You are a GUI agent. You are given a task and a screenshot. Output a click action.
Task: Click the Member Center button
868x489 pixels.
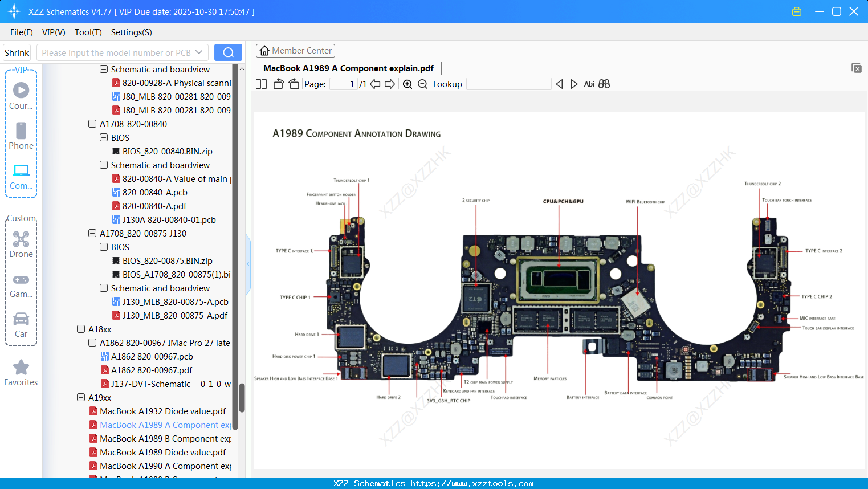click(295, 51)
